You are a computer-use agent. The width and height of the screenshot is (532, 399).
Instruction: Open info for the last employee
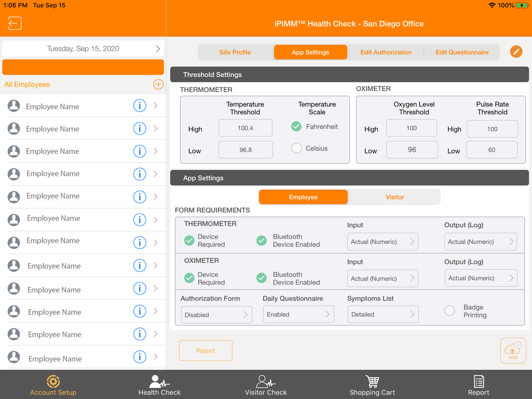139,356
